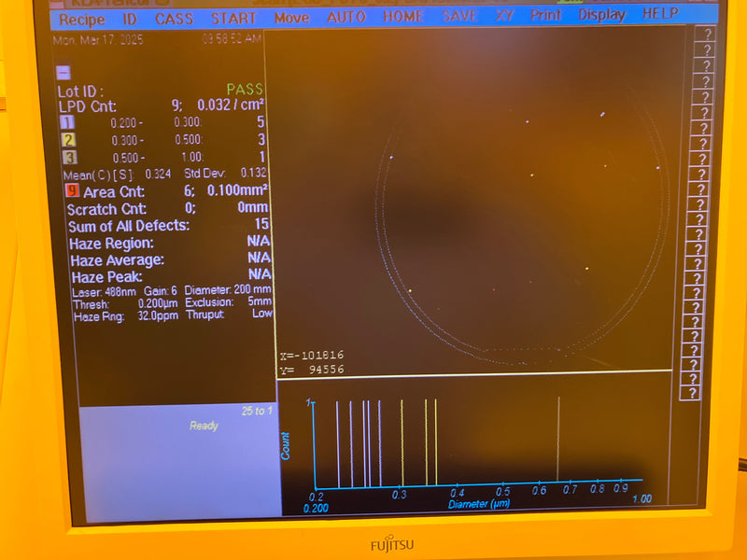The height and width of the screenshot is (560, 747).
Task: Click START to begin a scan
Action: pyautogui.click(x=233, y=17)
